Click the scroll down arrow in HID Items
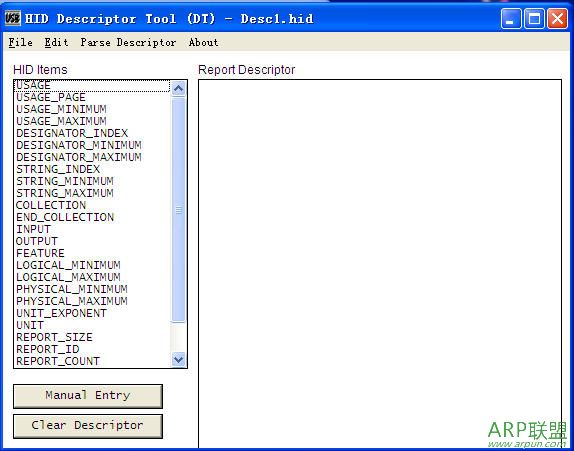Screen dimensions: 574x451 click(179, 359)
